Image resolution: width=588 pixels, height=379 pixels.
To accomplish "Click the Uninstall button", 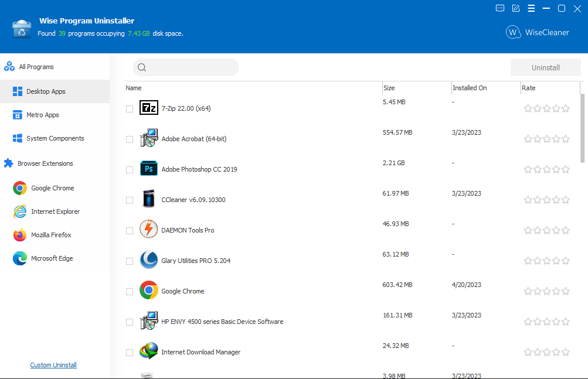I will 546,67.
